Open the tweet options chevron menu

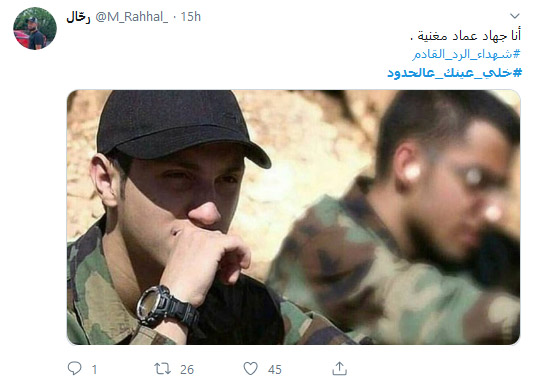tap(515, 16)
